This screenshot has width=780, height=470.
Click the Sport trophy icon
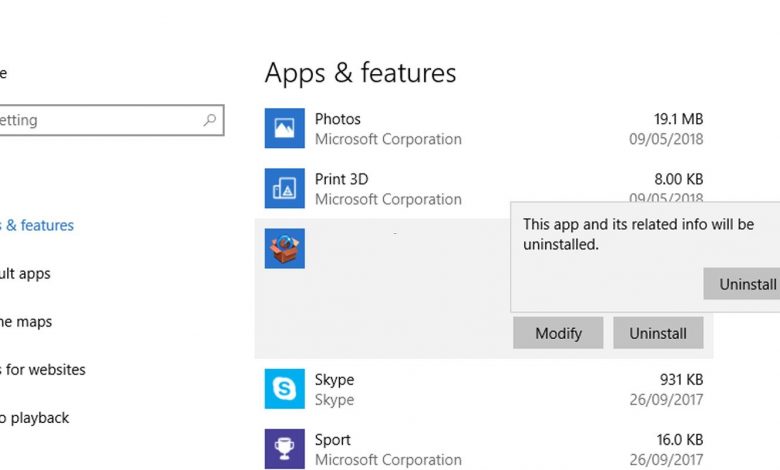[x=284, y=448]
